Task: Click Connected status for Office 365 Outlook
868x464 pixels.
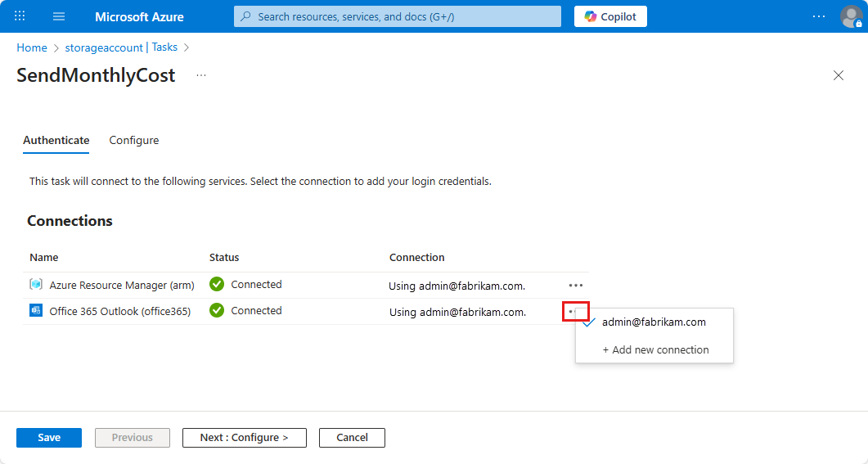Action: (x=256, y=311)
